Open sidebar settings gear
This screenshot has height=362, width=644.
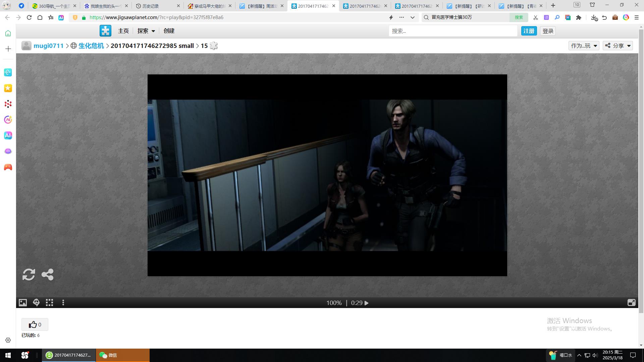(x=8, y=340)
